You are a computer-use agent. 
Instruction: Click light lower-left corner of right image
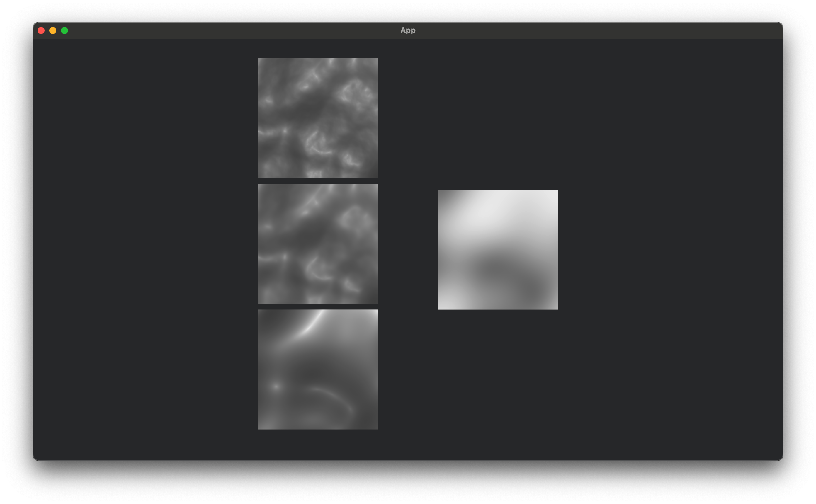tap(445, 303)
